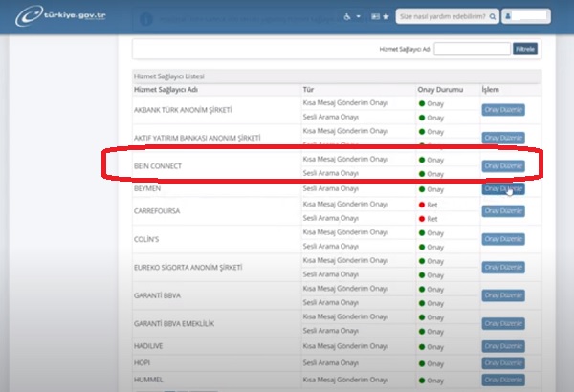Screen dimensions: 574x392
Task: Click HADILIVE's 'Kısa Mesaj Gönderim Onayı' cell
Action: (345, 346)
